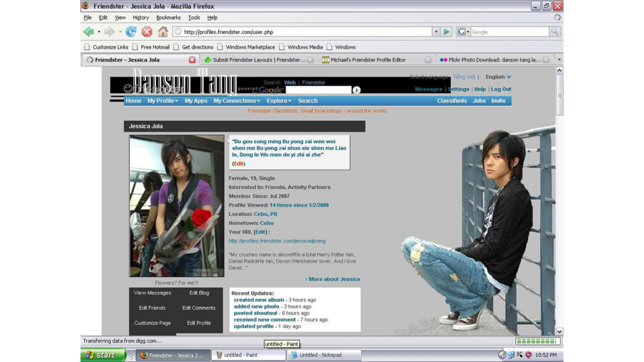Open the address bar URL history dropdown
644x362 pixels.
point(436,31)
